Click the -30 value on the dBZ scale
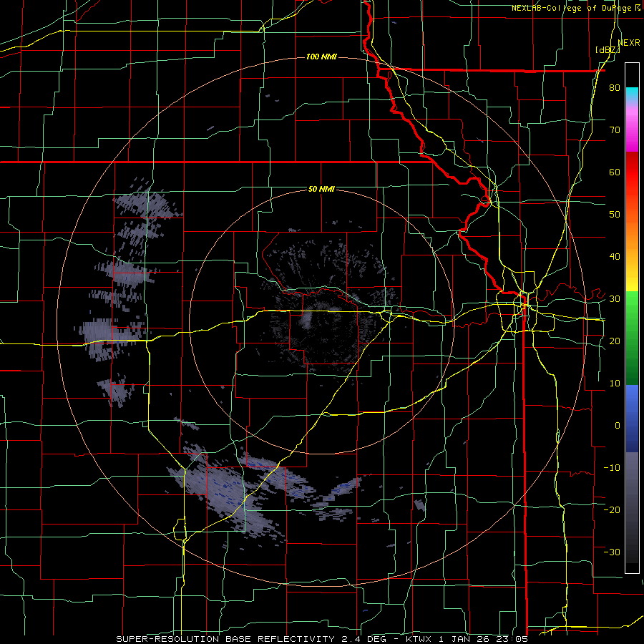644x644 pixels. pyautogui.click(x=612, y=552)
